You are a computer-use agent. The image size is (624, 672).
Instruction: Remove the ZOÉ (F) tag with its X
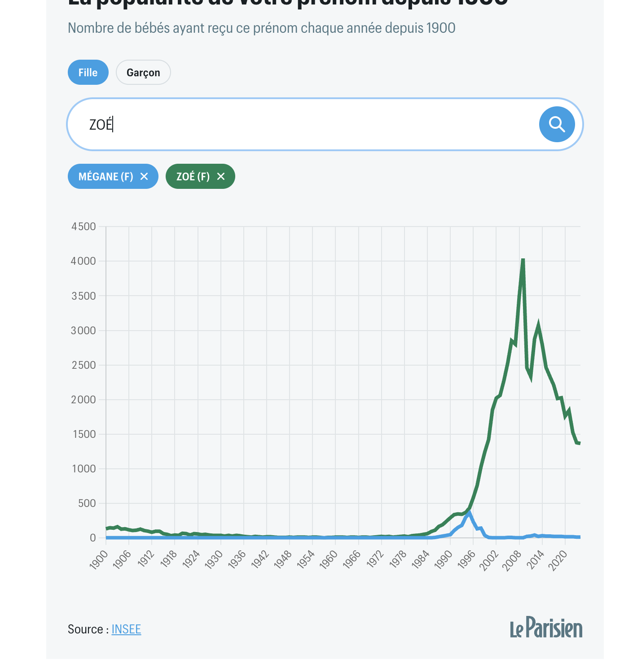(x=221, y=176)
